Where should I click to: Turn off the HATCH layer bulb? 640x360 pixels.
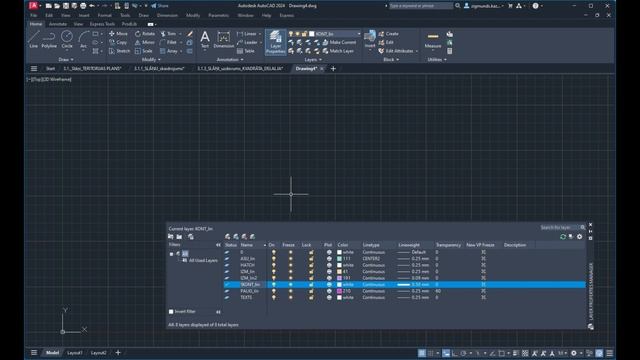click(x=273, y=265)
